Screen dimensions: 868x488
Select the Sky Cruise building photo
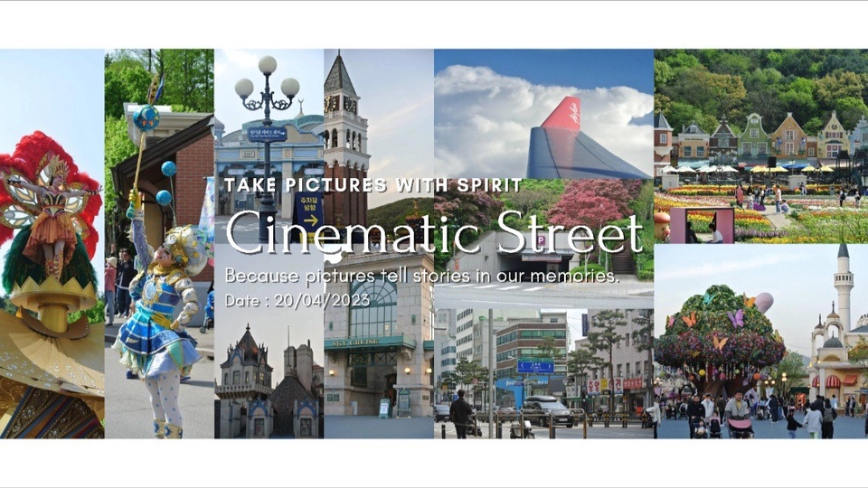[379, 342]
